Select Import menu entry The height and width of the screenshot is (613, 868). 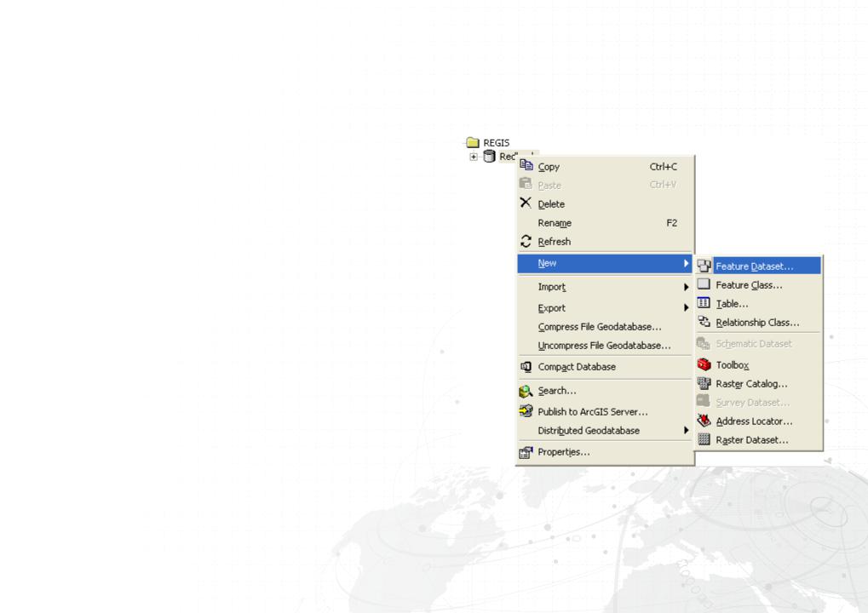[x=605, y=287]
